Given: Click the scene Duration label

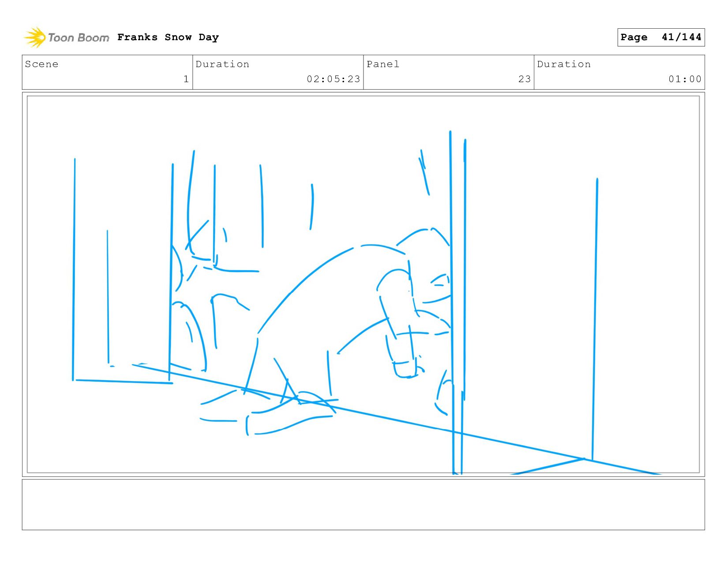Looking at the screenshot, I should click(222, 64).
